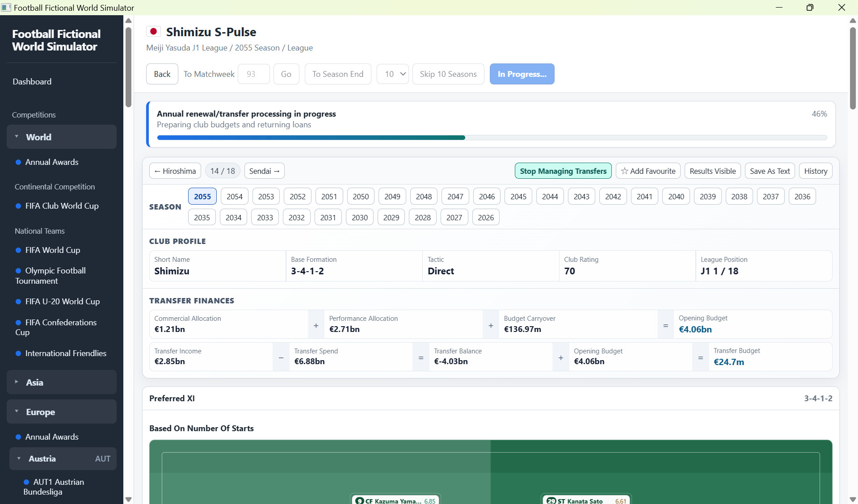Screen dimensions: 858x504
Task: Select the 2050 season tab
Action: (x=361, y=197)
